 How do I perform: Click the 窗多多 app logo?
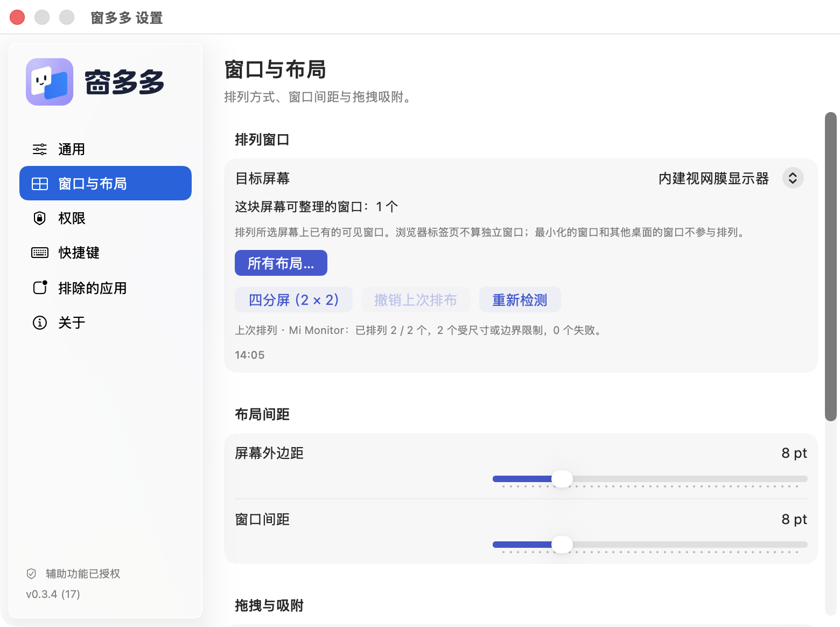coord(50,82)
